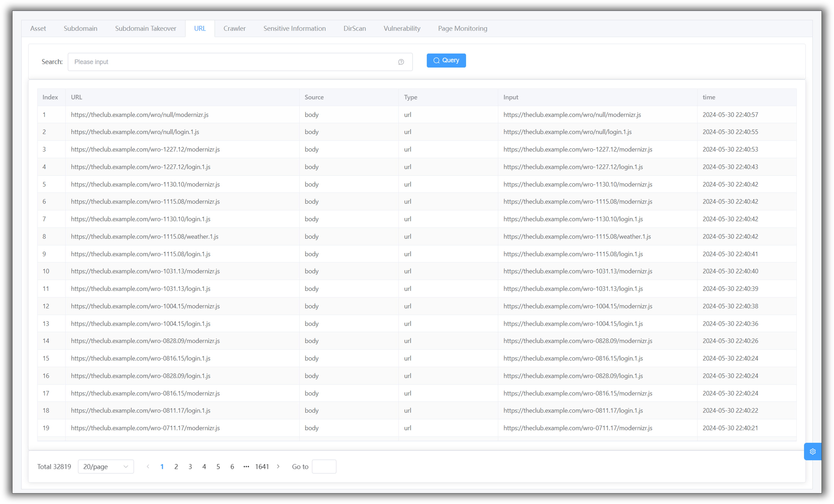Click the search help question icon
This screenshot has width=834, height=504.
[x=401, y=62]
